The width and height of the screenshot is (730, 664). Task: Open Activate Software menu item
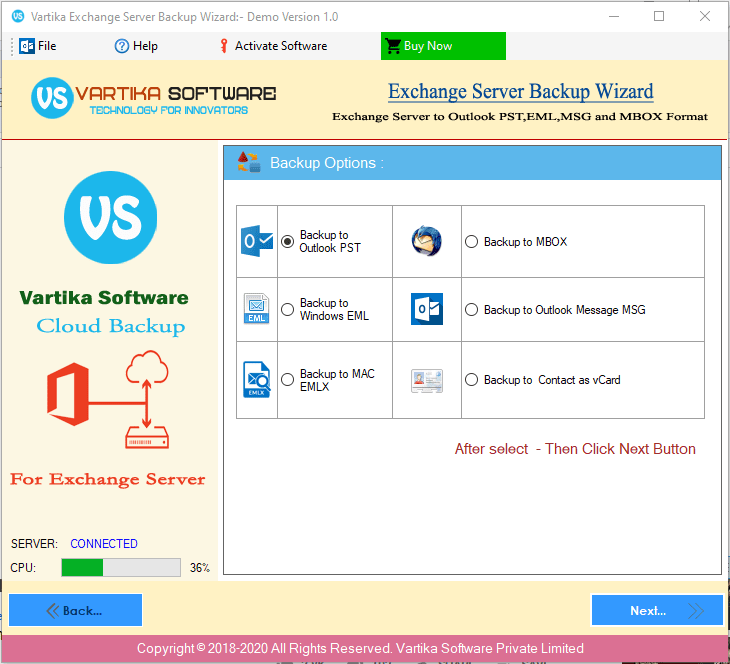point(273,46)
